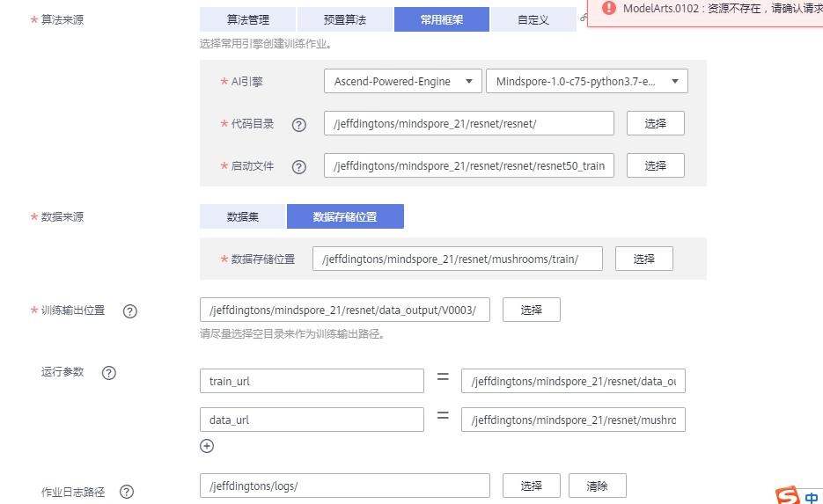
Task: Edit the data_url parameter name field
Action: [x=312, y=420]
